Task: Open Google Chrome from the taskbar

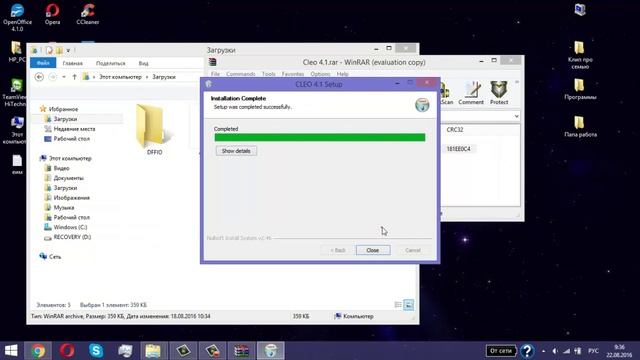Action: pos(38,351)
